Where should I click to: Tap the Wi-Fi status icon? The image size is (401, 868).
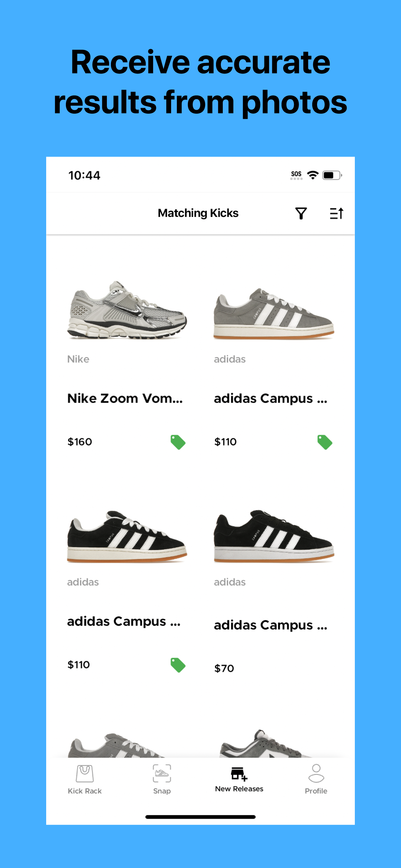313,175
